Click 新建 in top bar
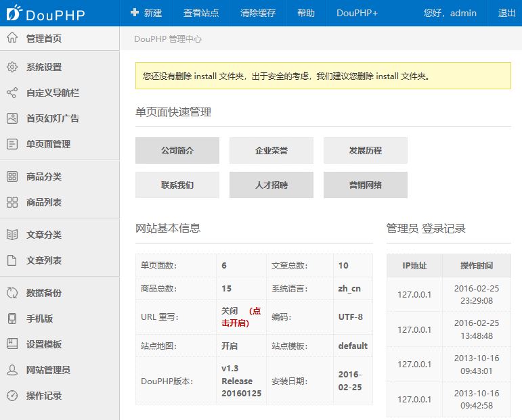Viewport: 522px width, 420px height. (x=146, y=13)
